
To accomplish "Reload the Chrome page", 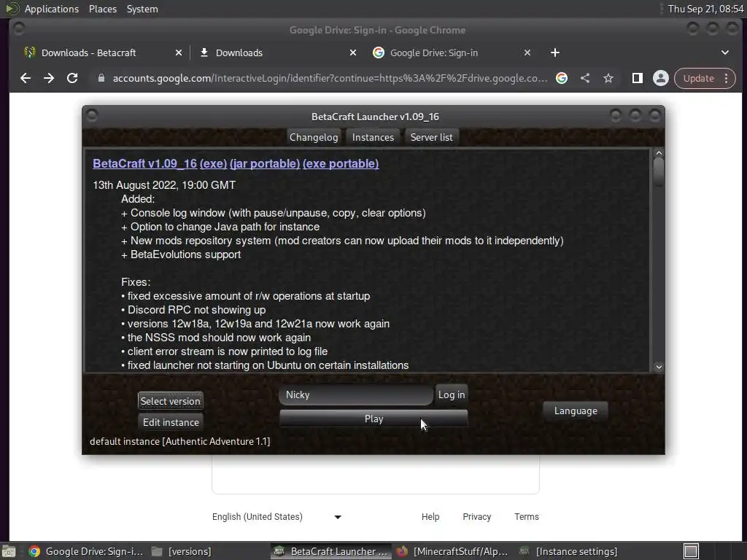I will pos(72,78).
